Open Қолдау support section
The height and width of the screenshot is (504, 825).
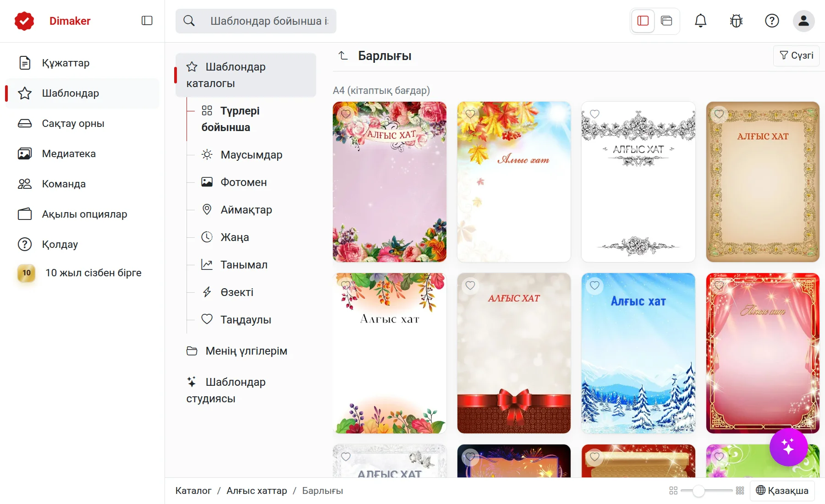[82, 244]
